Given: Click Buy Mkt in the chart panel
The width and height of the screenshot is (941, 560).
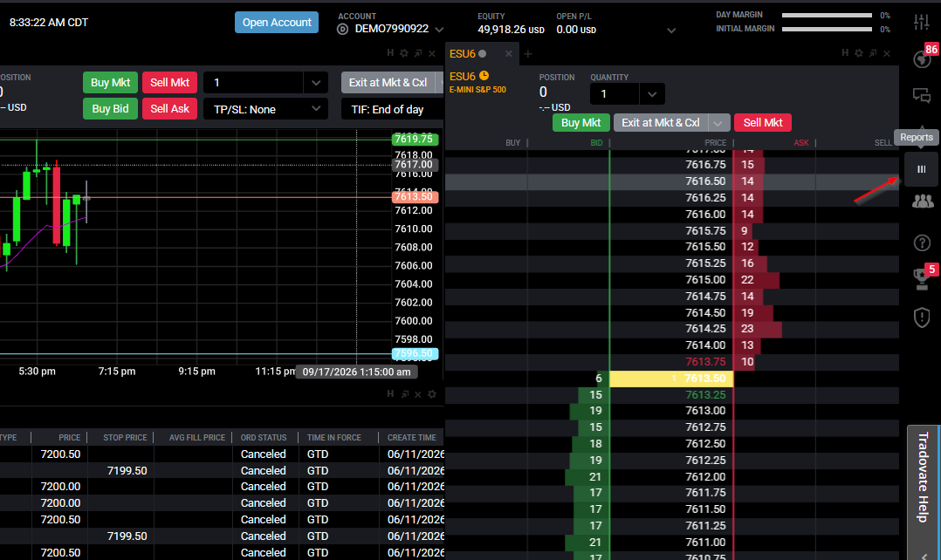Looking at the screenshot, I should tap(110, 83).
